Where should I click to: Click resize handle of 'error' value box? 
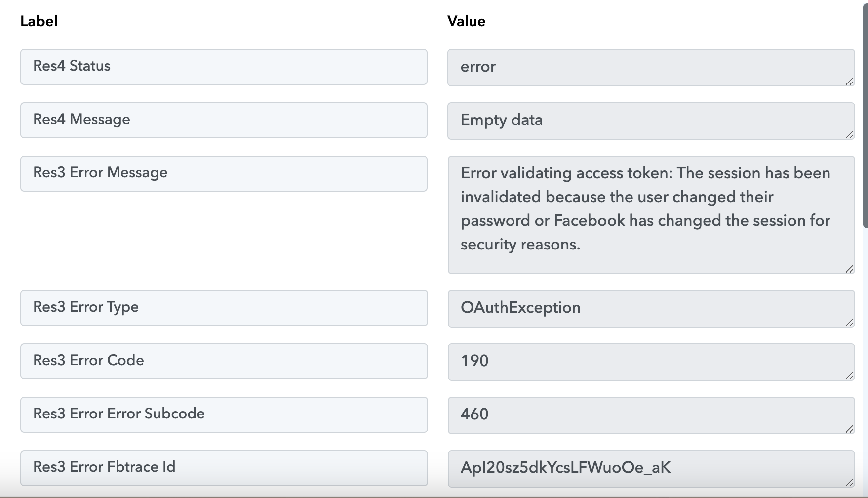point(849,81)
